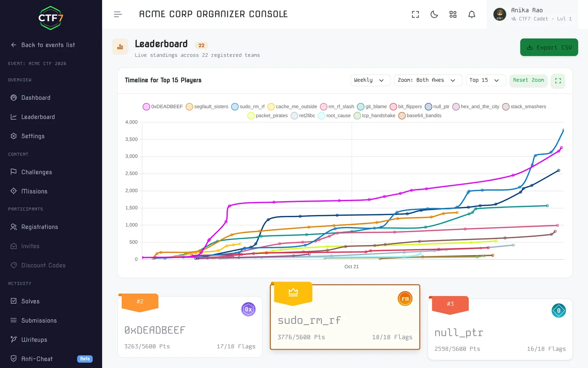The image size is (588, 368).
Task: Open the Weekly interval dropdown
Action: (370, 80)
